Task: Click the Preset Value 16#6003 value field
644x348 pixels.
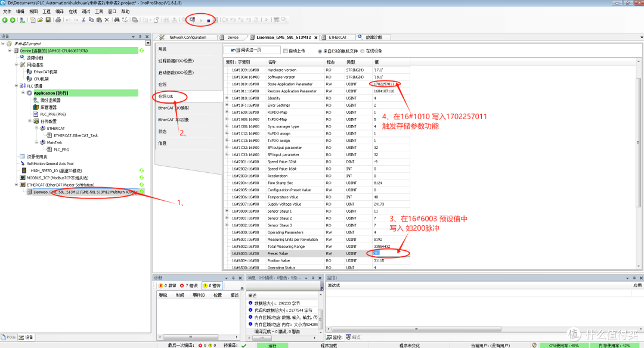Action: pyautogui.click(x=391, y=254)
